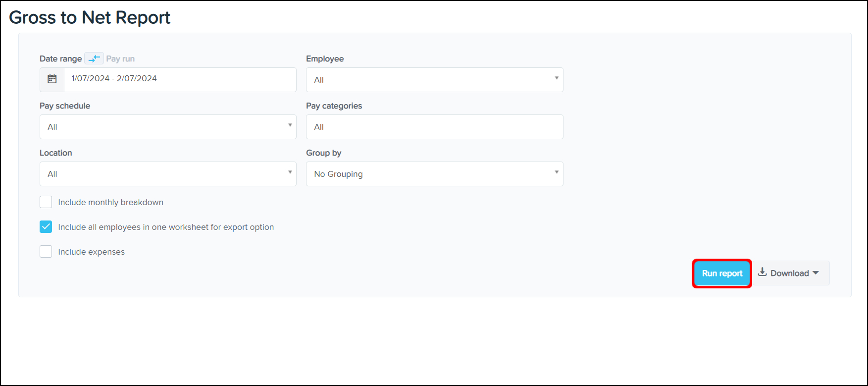Open the Employee selection box showing All

click(426, 80)
